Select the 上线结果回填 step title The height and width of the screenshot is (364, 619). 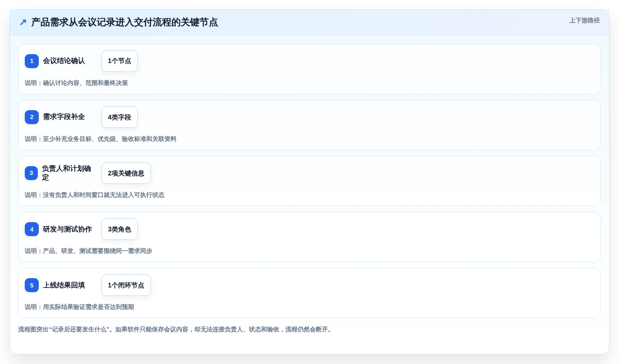(64, 285)
